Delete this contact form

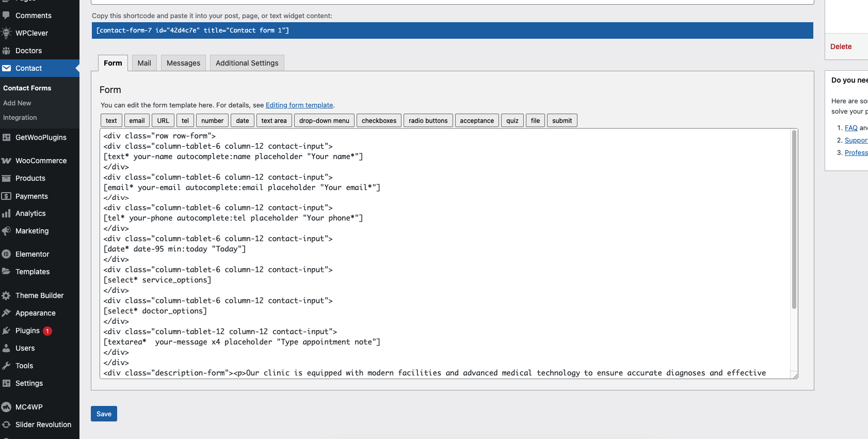click(x=841, y=46)
